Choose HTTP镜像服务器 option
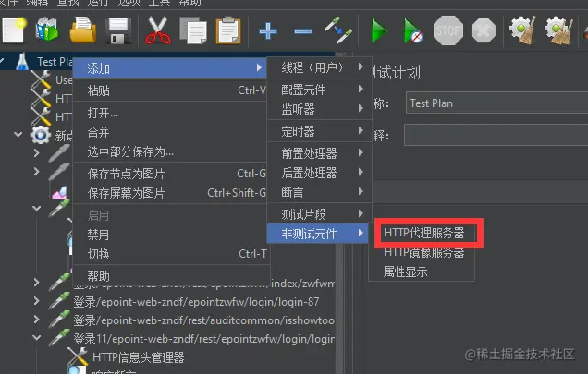588x374 pixels. pos(423,253)
